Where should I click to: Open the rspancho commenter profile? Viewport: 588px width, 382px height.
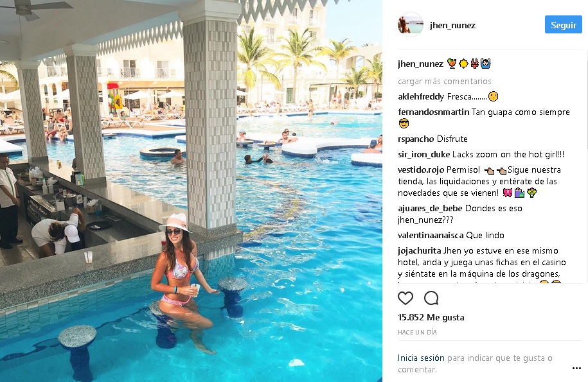[x=416, y=139]
